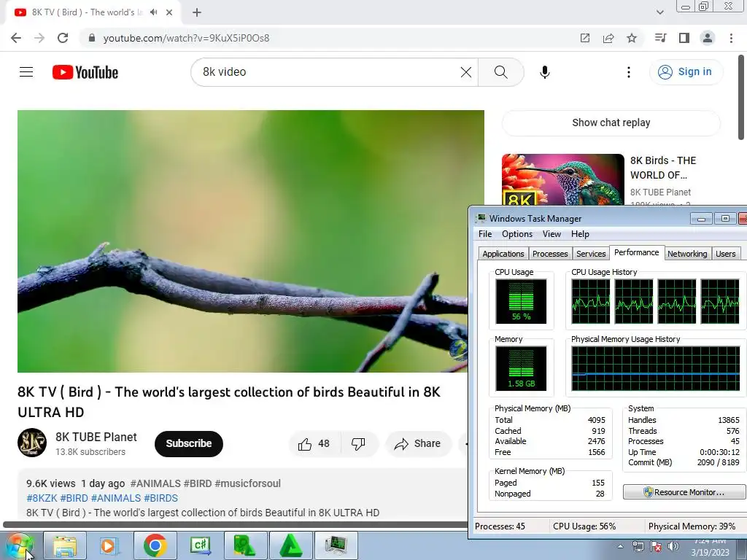Open the 8K Birds recommended video thumbnail
Image resolution: width=747 pixels, height=560 pixels.
click(x=562, y=180)
